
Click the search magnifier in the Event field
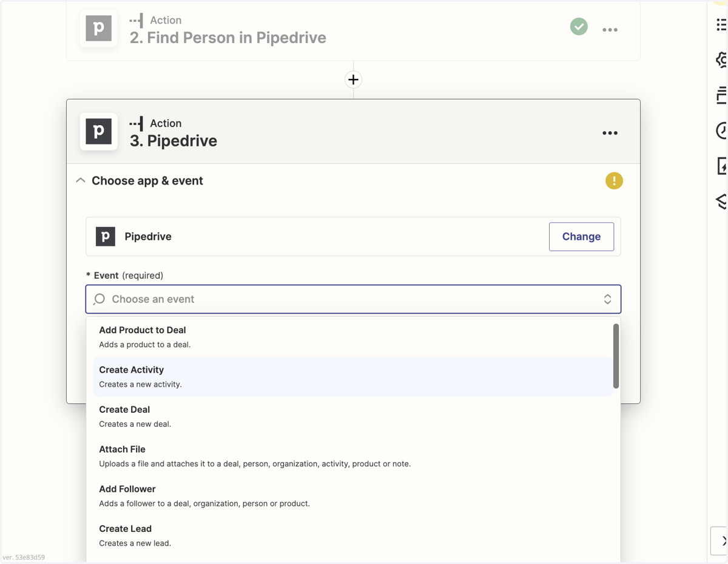click(x=99, y=299)
